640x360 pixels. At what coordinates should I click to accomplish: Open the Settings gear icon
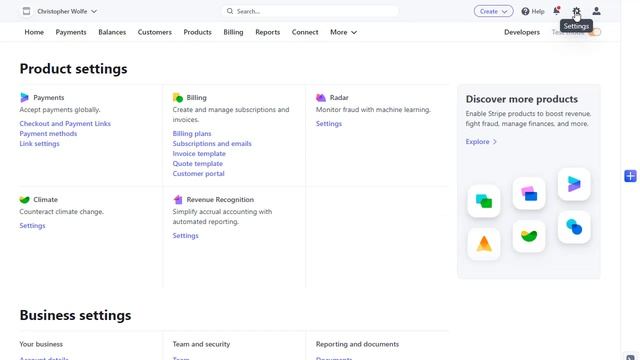(576, 11)
